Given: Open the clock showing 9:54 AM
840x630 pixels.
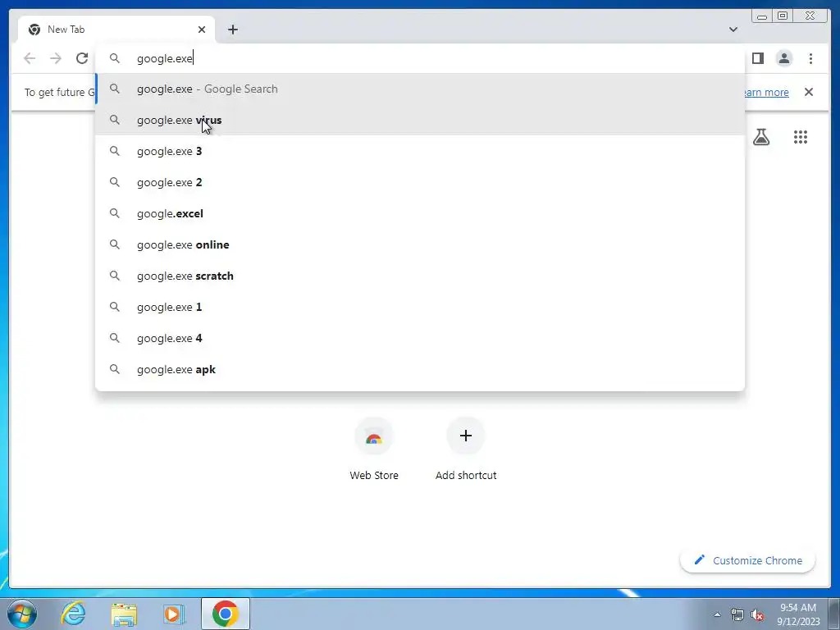Looking at the screenshot, I should point(797,614).
